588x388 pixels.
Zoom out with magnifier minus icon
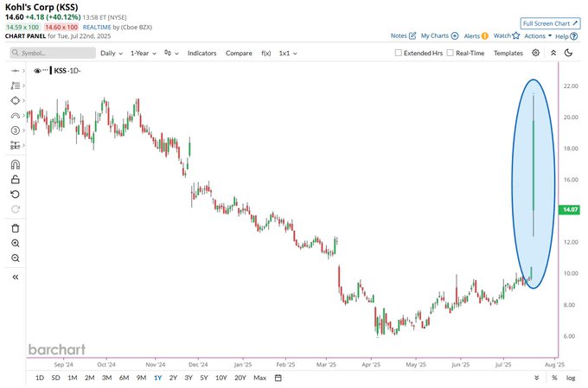(15, 258)
